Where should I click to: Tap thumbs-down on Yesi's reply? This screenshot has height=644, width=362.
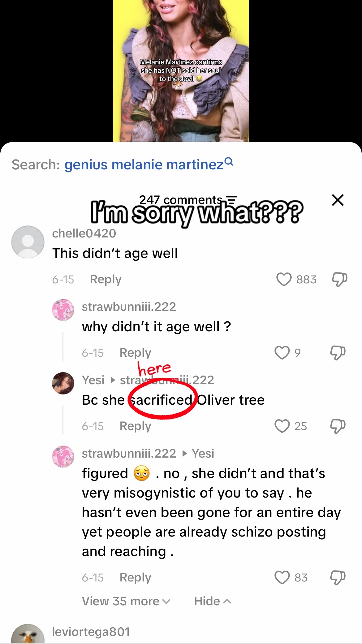338,426
